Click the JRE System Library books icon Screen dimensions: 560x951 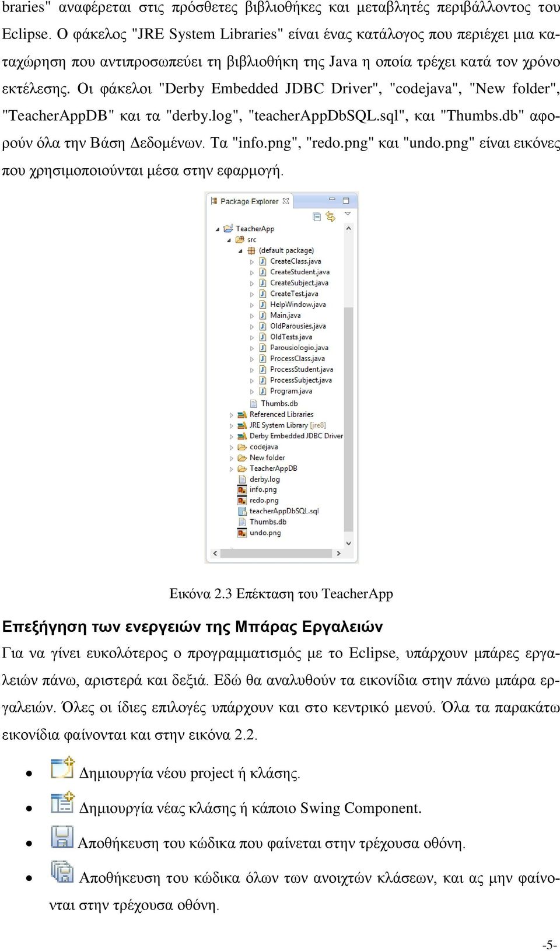242,425
